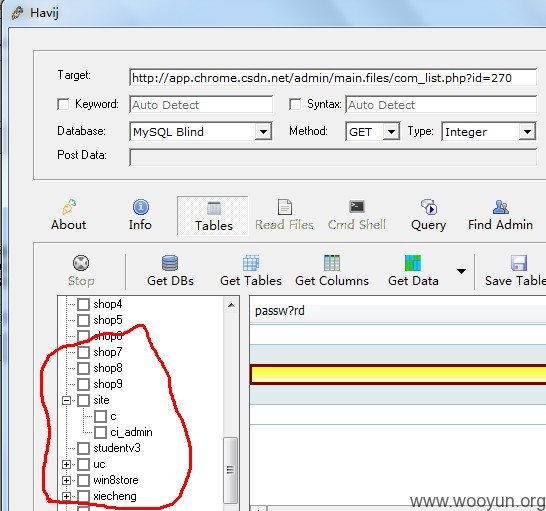
Task: Click the Syntax Auto Detect field
Action: click(441, 104)
